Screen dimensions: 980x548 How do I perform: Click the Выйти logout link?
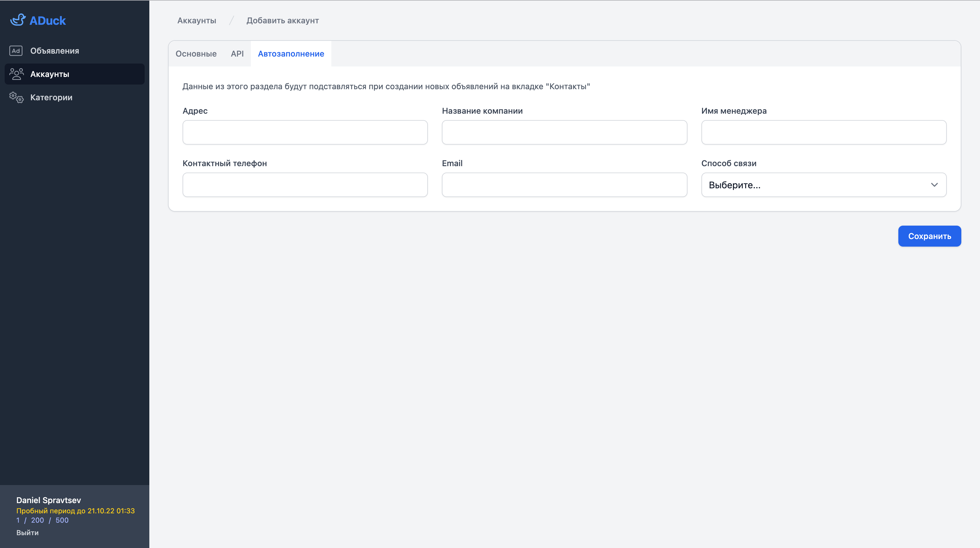click(27, 533)
